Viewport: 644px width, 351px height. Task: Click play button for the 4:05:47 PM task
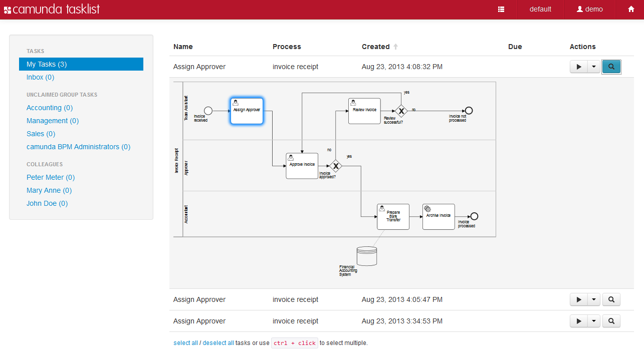(x=579, y=299)
